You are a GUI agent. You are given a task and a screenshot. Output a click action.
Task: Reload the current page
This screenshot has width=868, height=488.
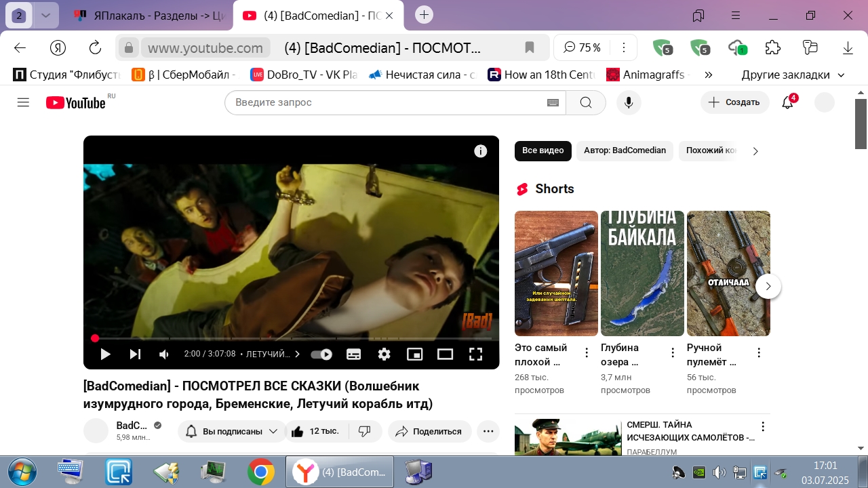(95, 47)
